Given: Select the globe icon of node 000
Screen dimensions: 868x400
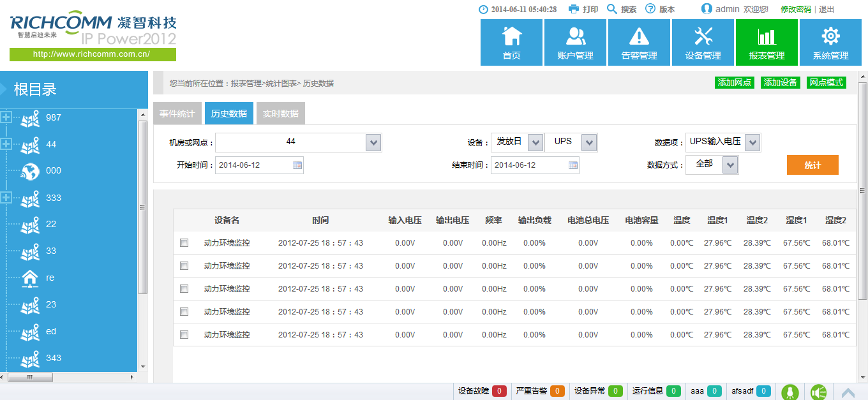Looking at the screenshot, I should [30, 171].
